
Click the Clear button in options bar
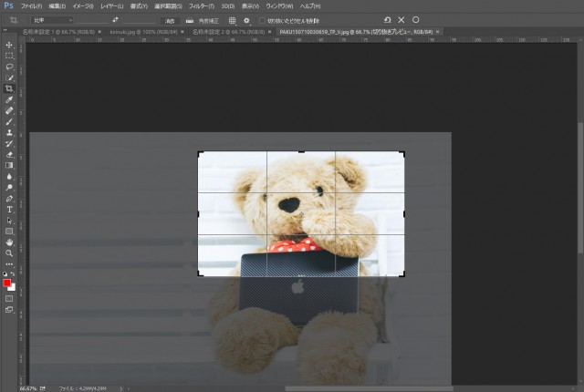pyautogui.click(x=170, y=19)
